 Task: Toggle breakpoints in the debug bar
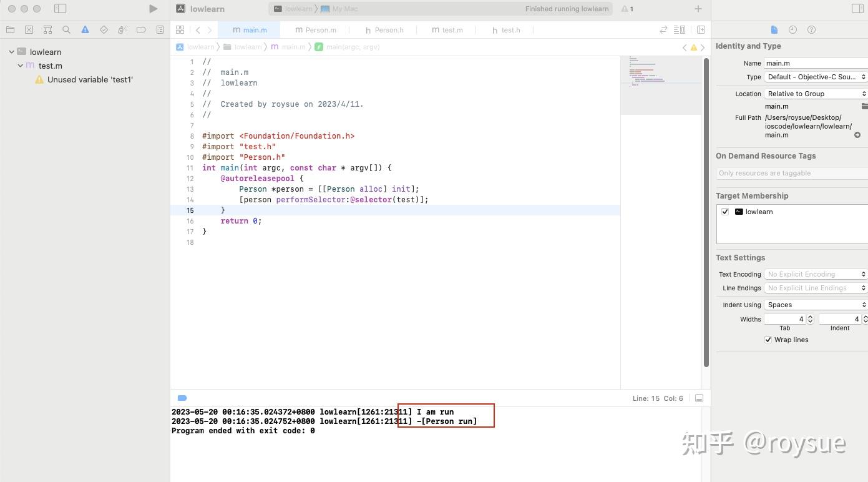tap(182, 398)
